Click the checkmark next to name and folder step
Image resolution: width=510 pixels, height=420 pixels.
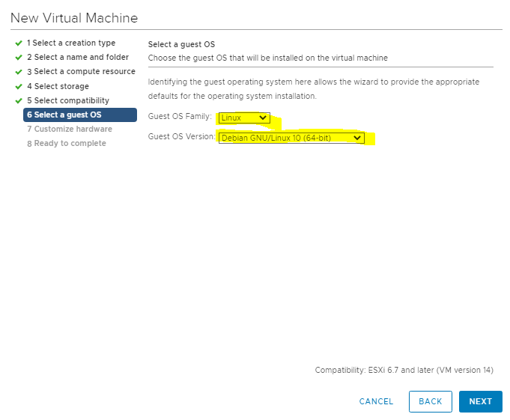[18, 58]
